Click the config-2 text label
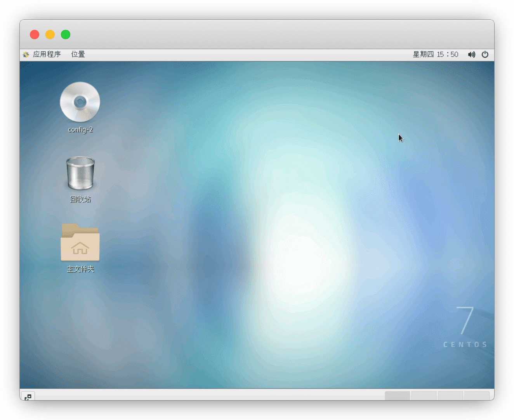This screenshot has width=514, height=420. pos(80,130)
